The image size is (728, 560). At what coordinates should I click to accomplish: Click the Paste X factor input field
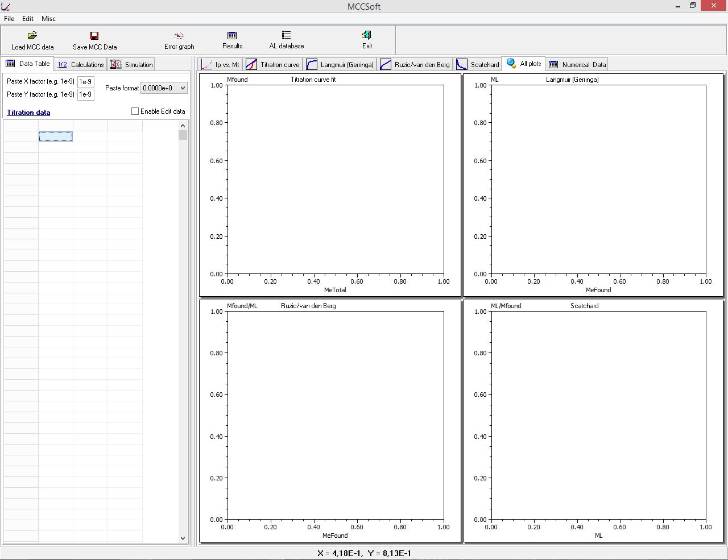pos(85,82)
